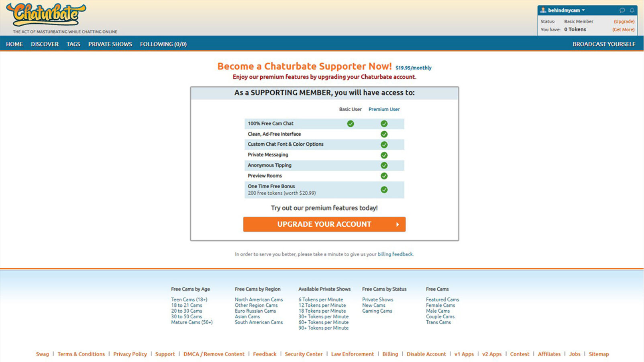The width and height of the screenshot is (644, 362).
Task: Click (Get More) next to 0 Tokens
Action: pyautogui.click(x=623, y=29)
